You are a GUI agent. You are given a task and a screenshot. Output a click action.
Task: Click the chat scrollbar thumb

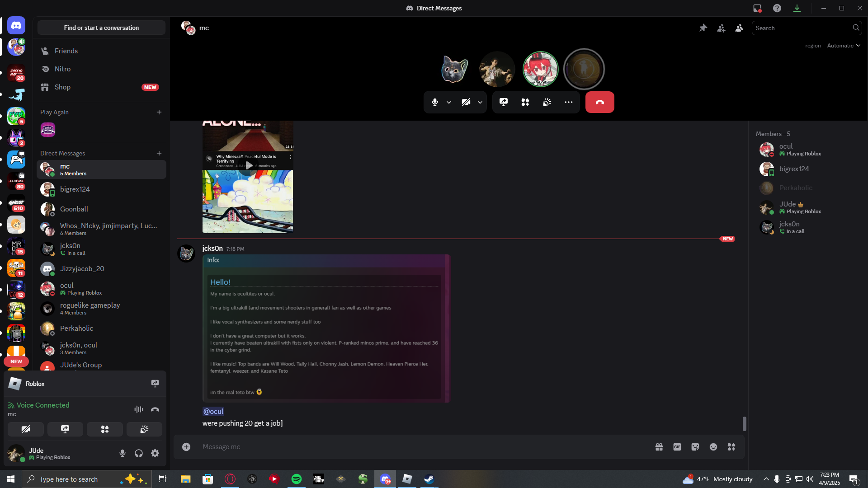click(744, 424)
